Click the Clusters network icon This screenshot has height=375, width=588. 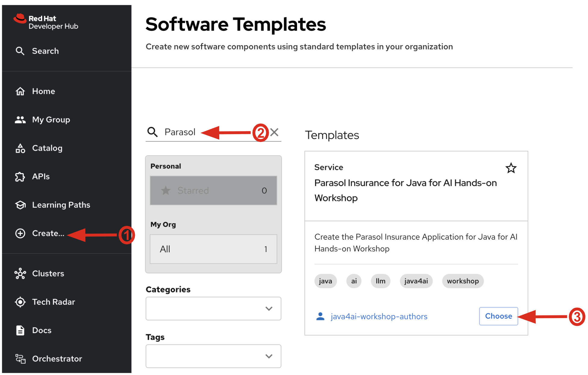20,273
